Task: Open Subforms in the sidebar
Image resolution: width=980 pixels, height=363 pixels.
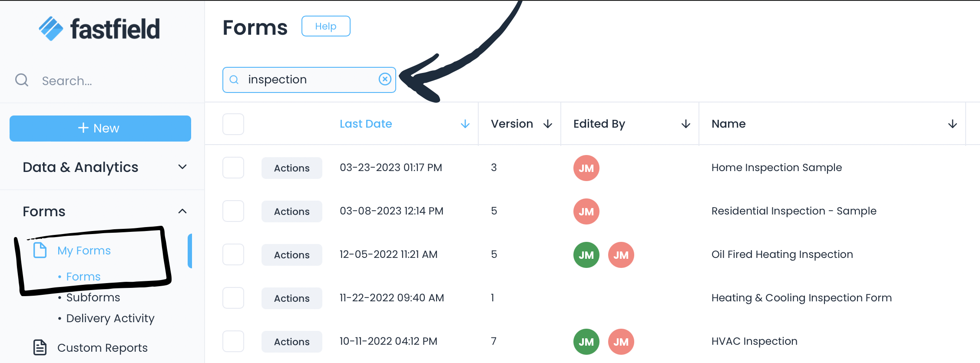Action: [93, 297]
